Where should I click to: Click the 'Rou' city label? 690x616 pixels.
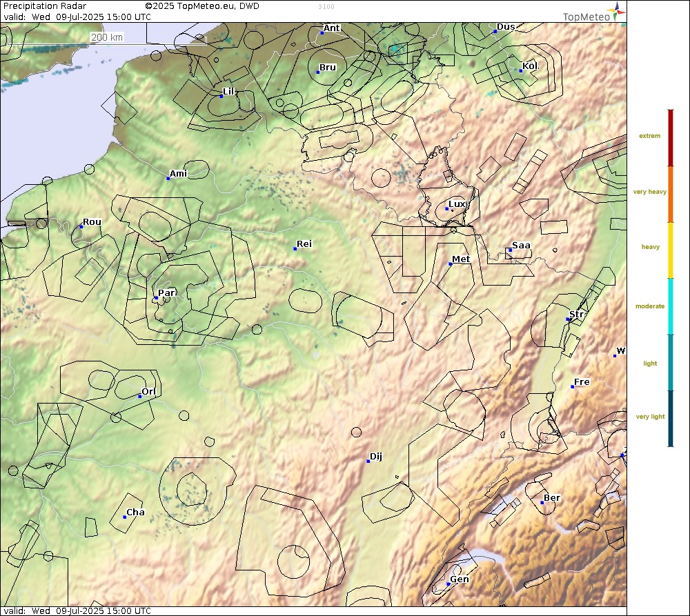pyautogui.click(x=92, y=221)
